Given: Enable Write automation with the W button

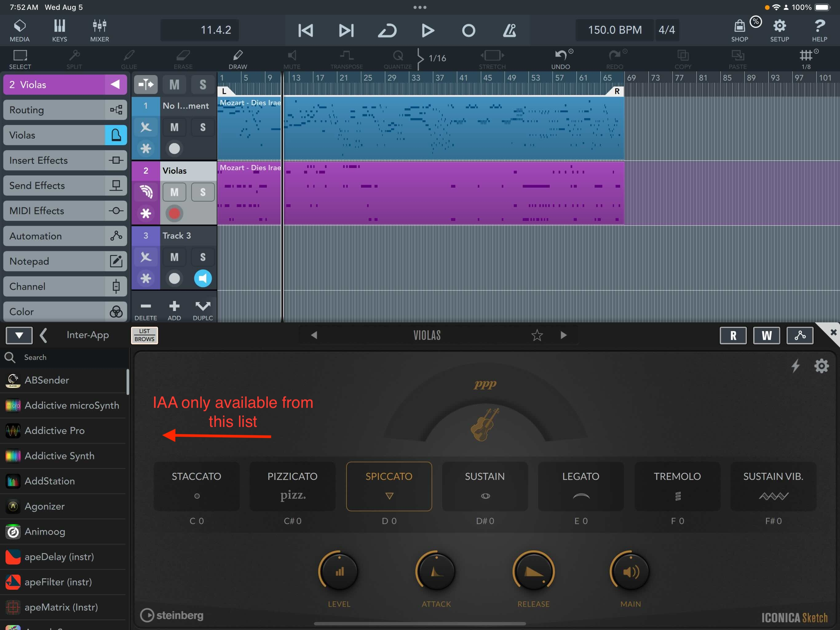Looking at the screenshot, I should point(766,335).
